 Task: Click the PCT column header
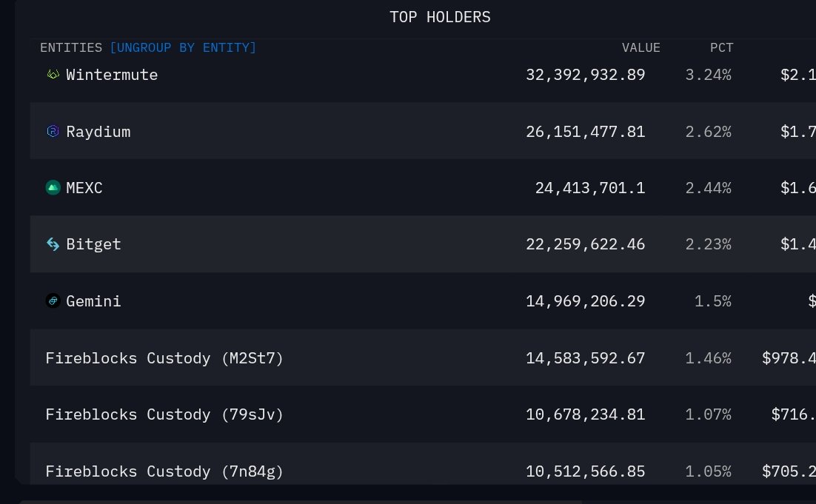[x=722, y=48]
